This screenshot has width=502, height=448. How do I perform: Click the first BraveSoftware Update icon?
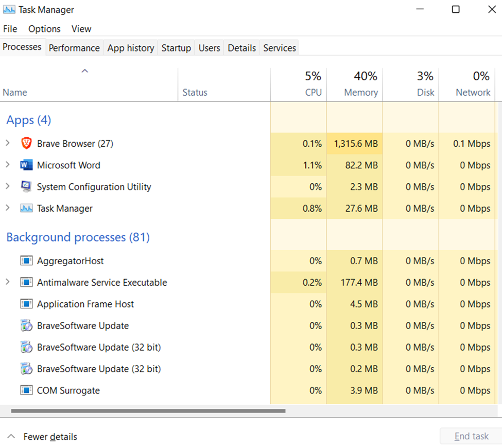coord(26,326)
